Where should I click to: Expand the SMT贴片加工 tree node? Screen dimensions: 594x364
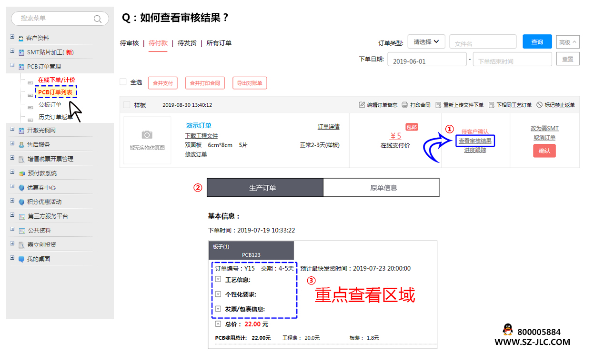pos(12,51)
